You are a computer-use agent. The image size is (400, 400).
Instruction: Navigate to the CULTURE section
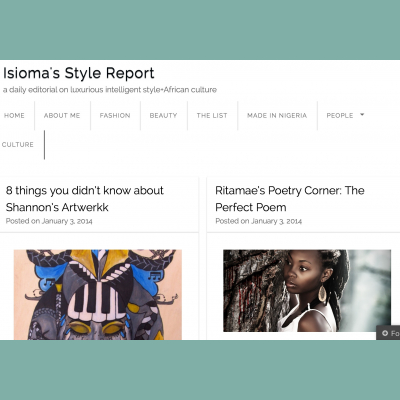[x=18, y=144]
